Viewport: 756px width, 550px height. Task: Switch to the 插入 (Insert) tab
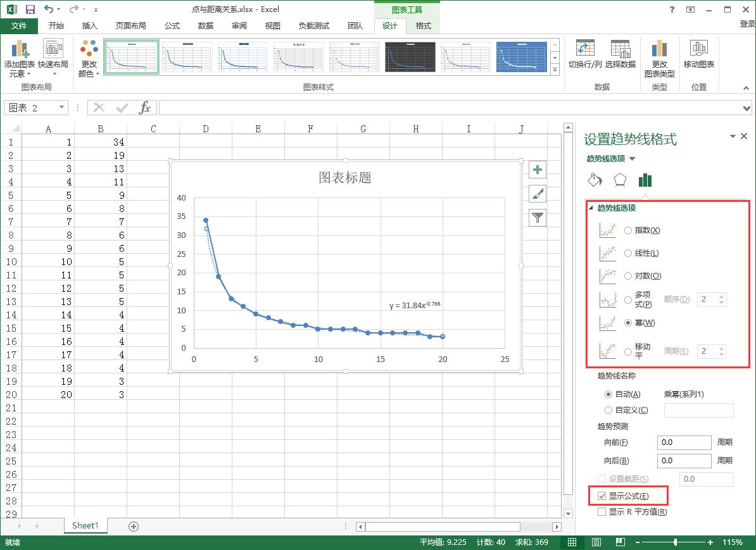90,25
